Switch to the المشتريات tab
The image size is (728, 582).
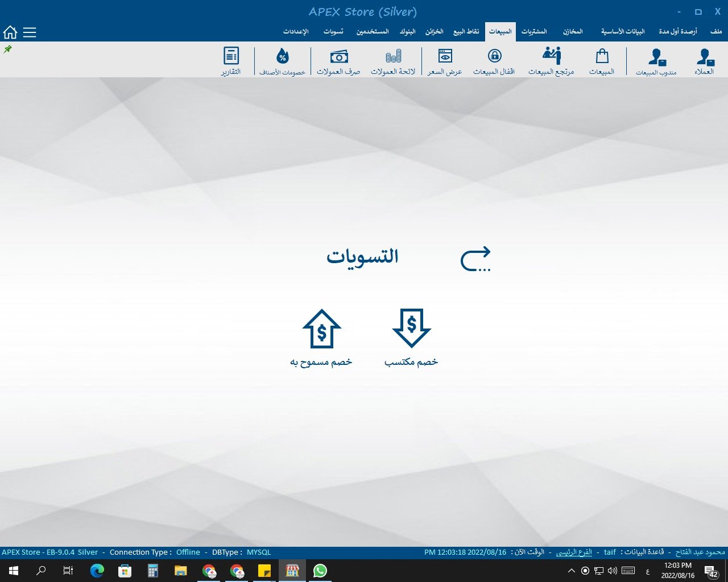[x=534, y=32]
